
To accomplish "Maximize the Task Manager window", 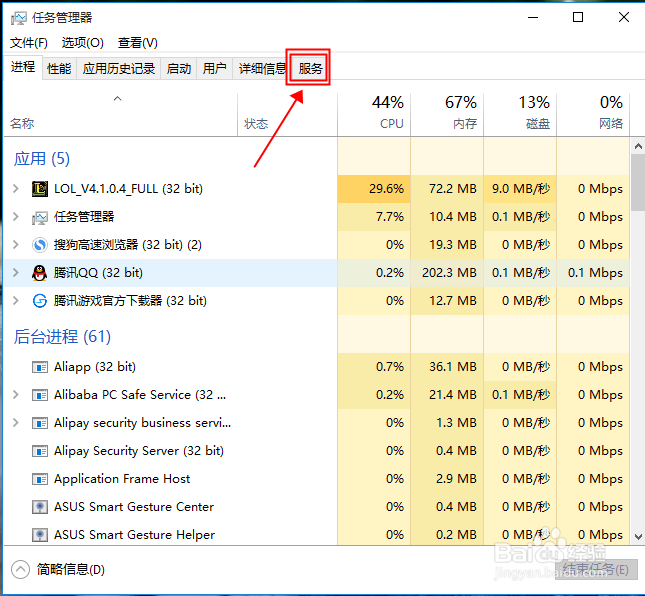I will pos(578,17).
